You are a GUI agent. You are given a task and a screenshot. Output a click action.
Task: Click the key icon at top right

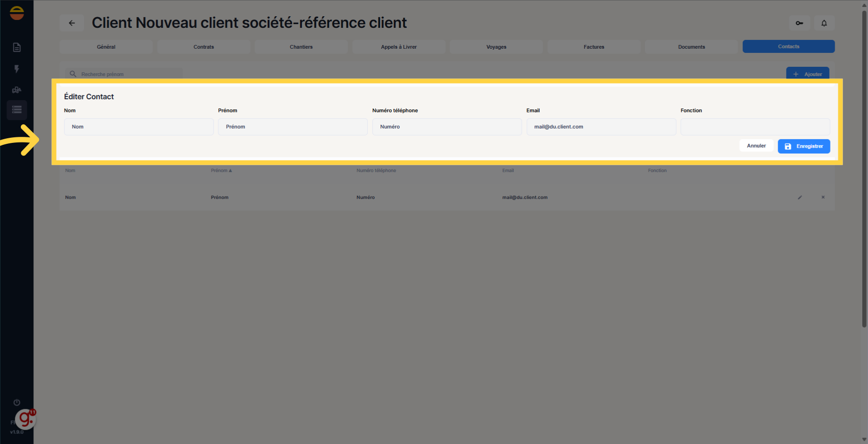tap(799, 23)
